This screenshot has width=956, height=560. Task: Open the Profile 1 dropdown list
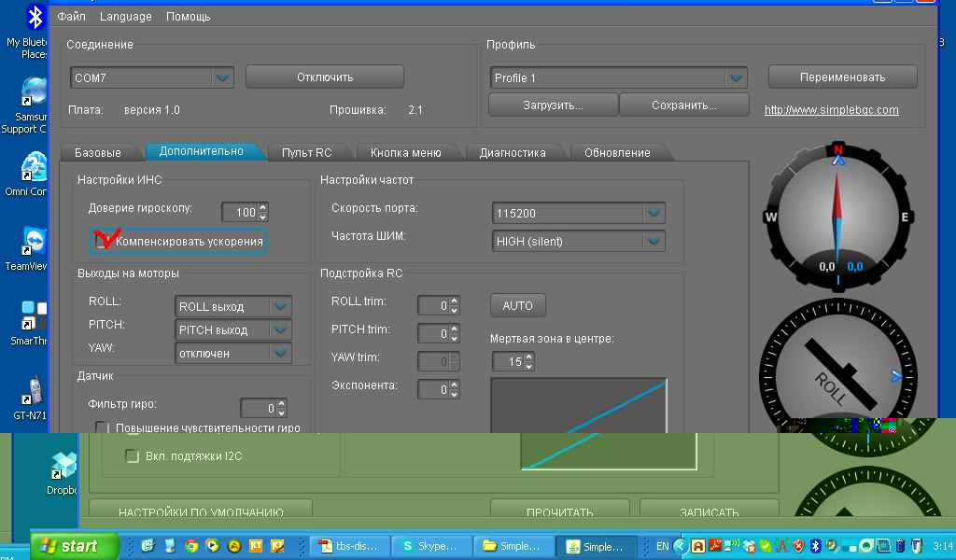click(736, 78)
